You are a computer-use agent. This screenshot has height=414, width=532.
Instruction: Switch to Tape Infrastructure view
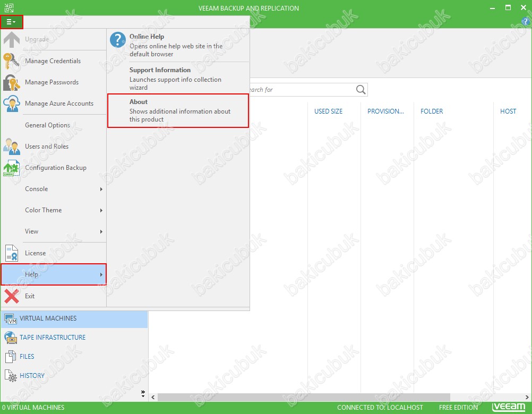tap(74, 338)
